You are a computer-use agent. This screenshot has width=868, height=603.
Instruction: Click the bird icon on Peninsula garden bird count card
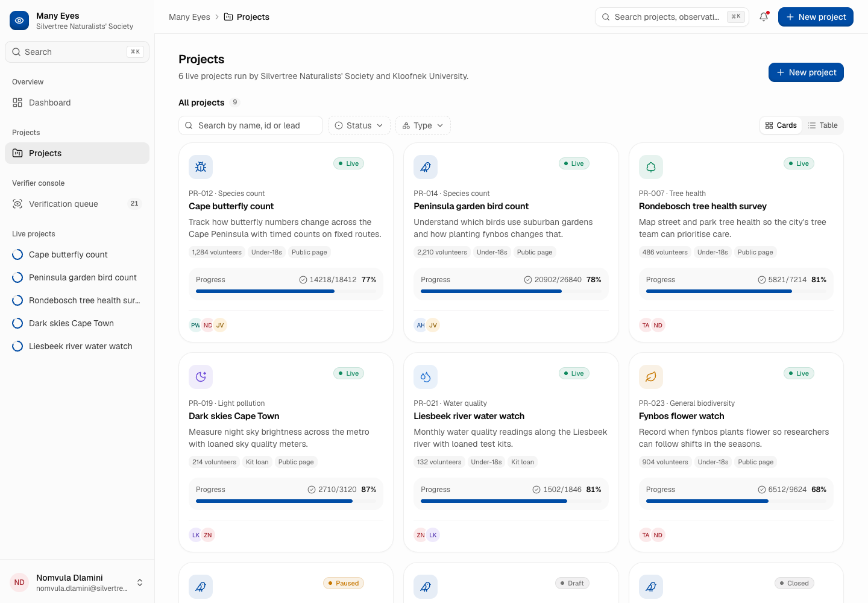coord(426,167)
